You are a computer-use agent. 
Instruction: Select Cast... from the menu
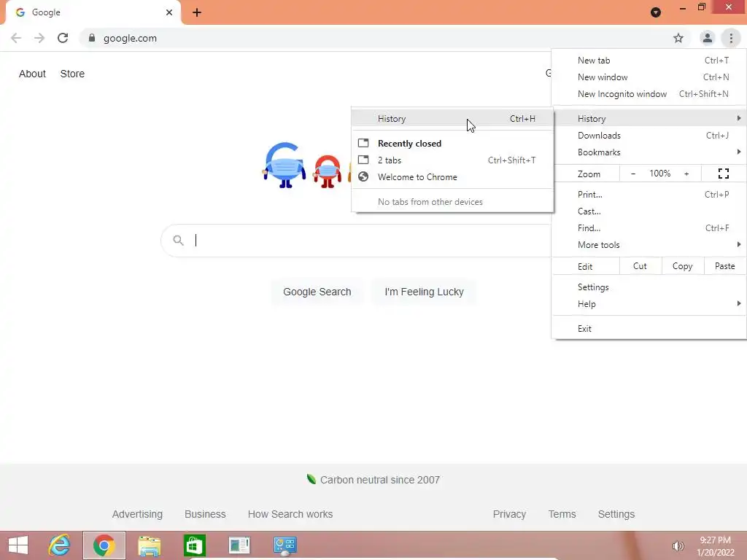click(x=649, y=211)
